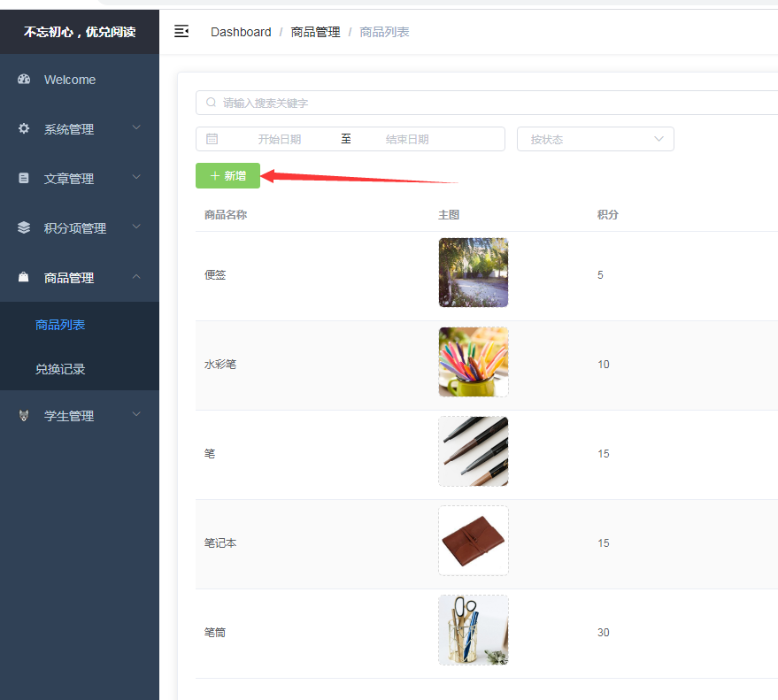Select 兑换记录 submenu item

[x=60, y=369]
